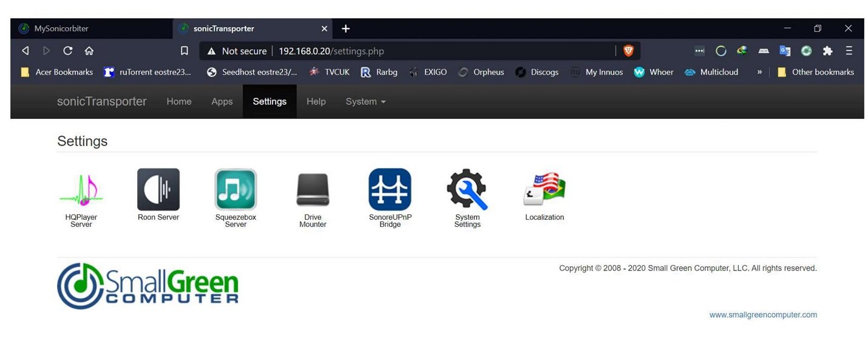Viewport: 868px width, 358px height.
Task: Open the Localization flags icon
Action: coord(544,189)
